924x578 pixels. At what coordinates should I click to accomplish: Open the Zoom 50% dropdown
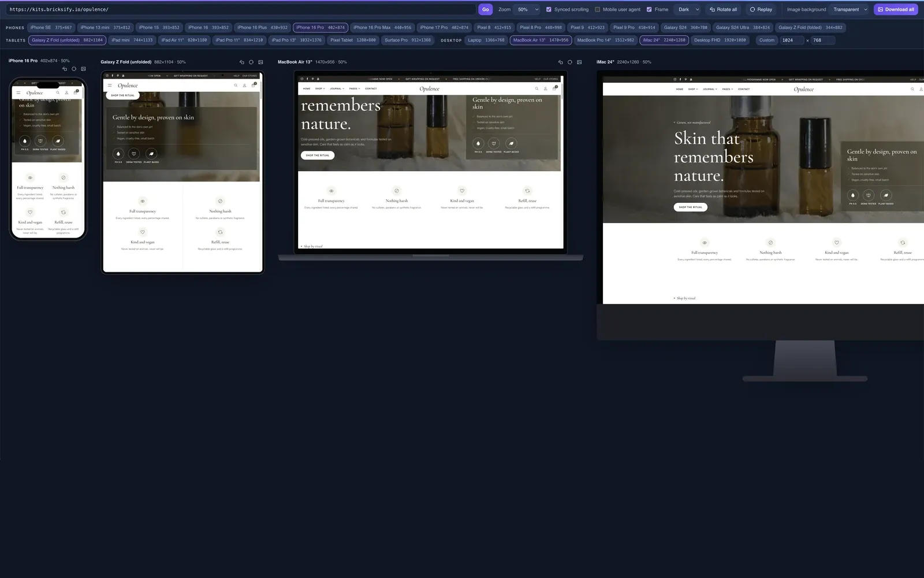point(528,9)
